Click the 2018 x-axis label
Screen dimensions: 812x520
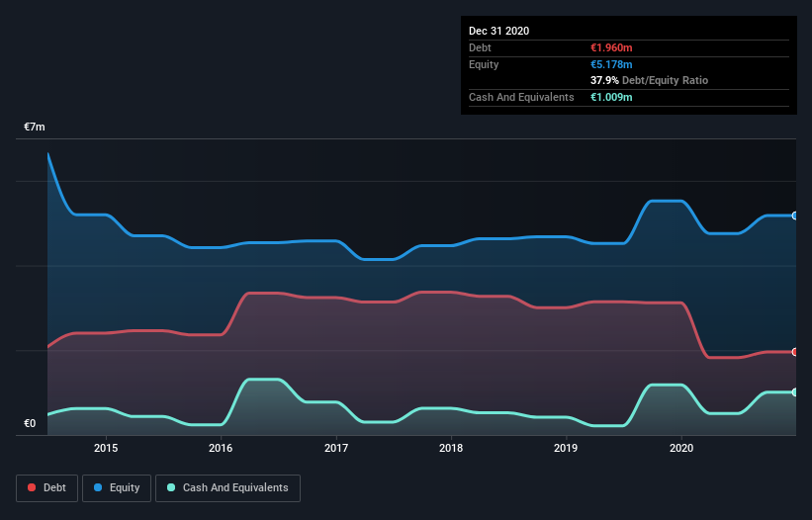(x=451, y=448)
